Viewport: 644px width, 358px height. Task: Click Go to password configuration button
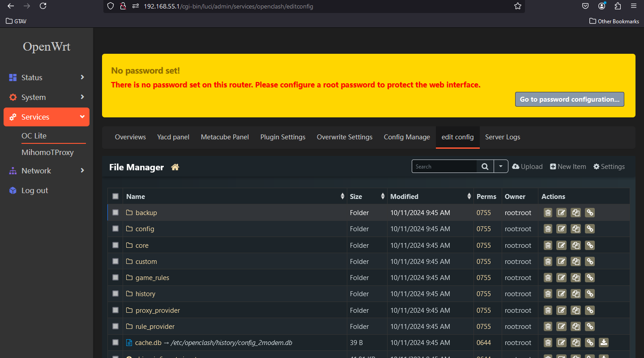pyautogui.click(x=569, y=99)
